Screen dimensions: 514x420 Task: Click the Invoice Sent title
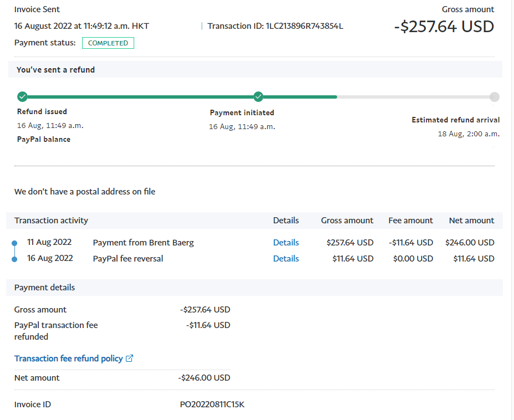(37, 9)
